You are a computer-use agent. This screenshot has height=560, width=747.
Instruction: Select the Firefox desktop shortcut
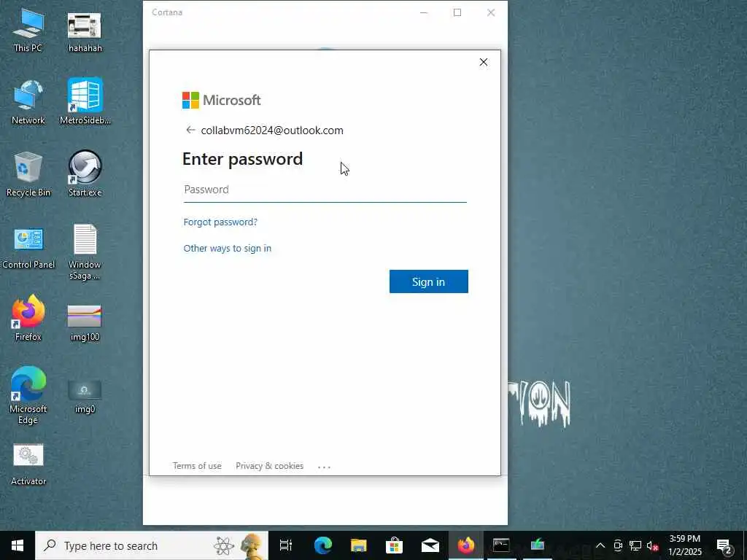[28, 318]
